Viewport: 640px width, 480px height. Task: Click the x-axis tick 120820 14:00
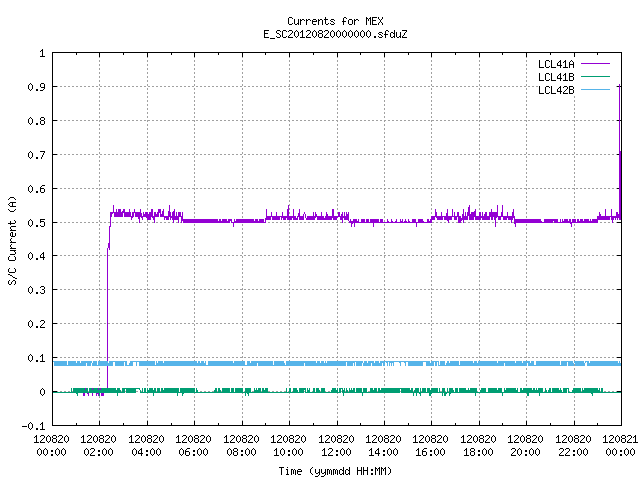coord(383,446)
